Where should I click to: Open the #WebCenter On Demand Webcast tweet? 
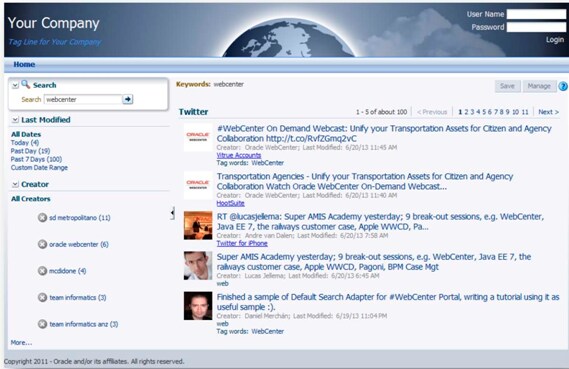click(x=384, y=134)
